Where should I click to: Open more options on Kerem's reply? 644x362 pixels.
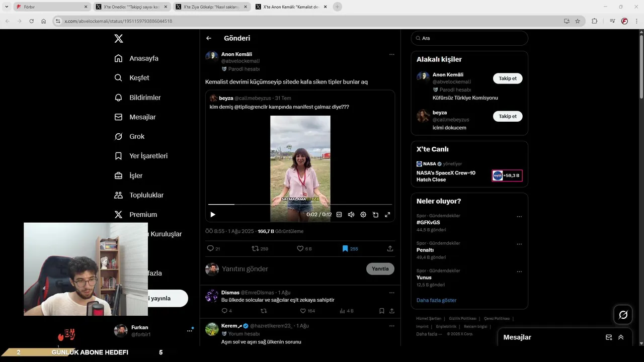(x=391, y=326)
